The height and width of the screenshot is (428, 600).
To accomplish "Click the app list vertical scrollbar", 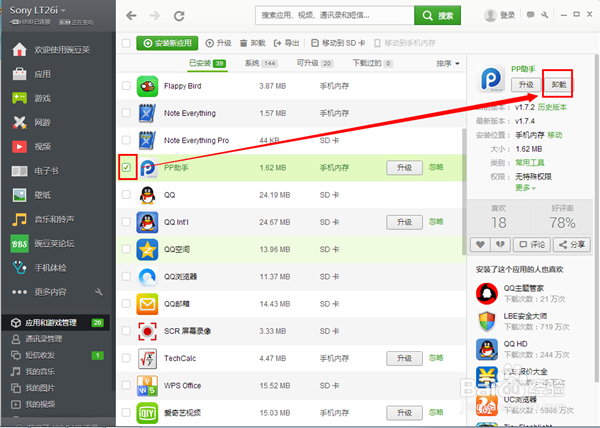I will [x=465, y=191].
